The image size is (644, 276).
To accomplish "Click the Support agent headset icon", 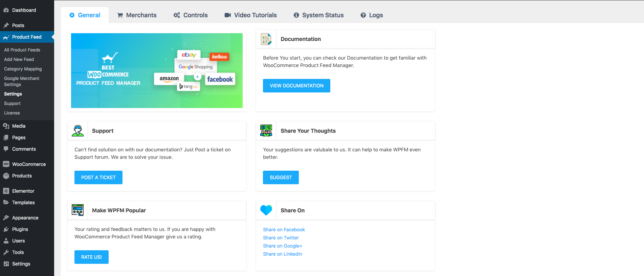I will pyautogui.click(x=78, y=131).
